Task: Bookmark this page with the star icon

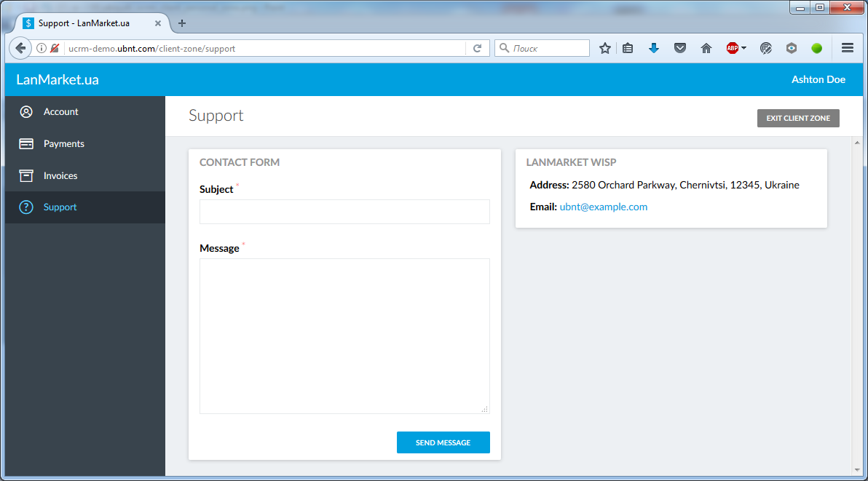Action: point(604,48)
